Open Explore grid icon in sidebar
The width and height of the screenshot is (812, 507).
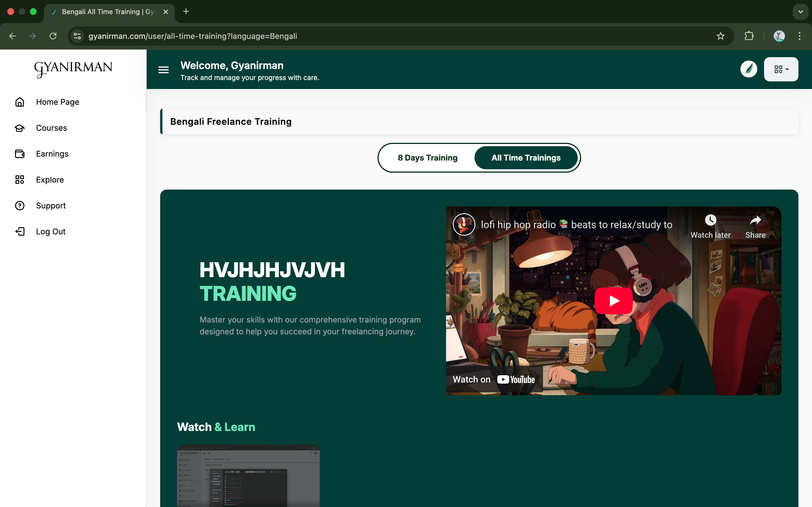(x=20, y=180)
